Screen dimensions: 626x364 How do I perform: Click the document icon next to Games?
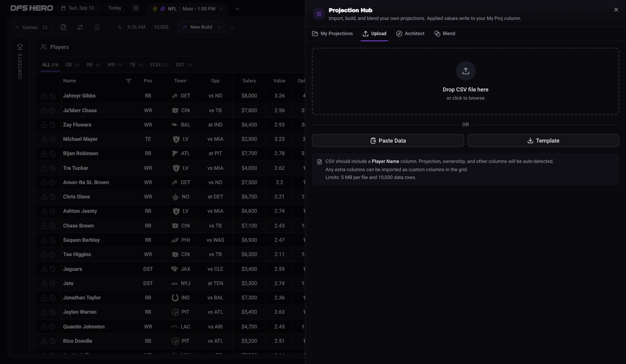(63, 27)
